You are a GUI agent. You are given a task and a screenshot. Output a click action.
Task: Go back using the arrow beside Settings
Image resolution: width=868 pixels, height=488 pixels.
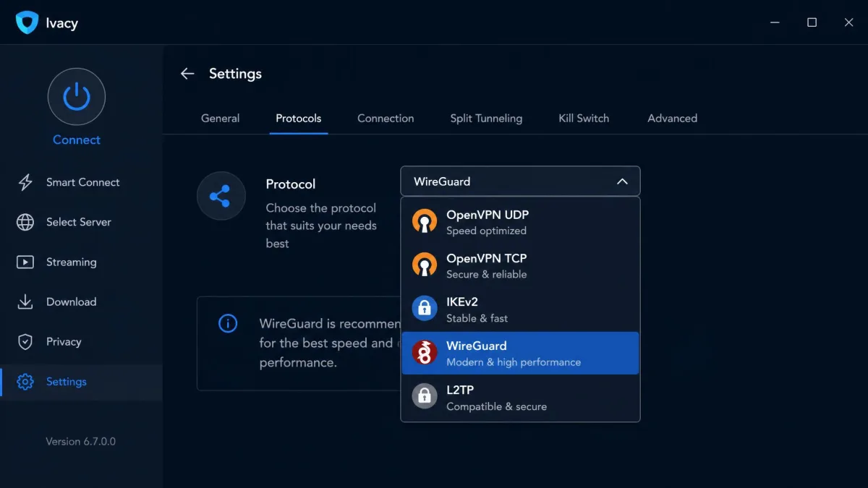187,74
